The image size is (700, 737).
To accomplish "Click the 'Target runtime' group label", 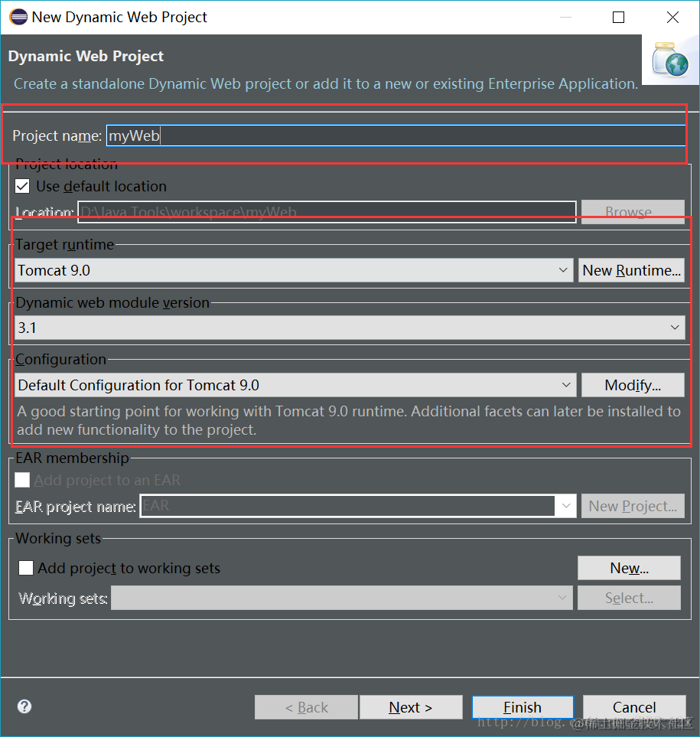I will click(65, 244).
